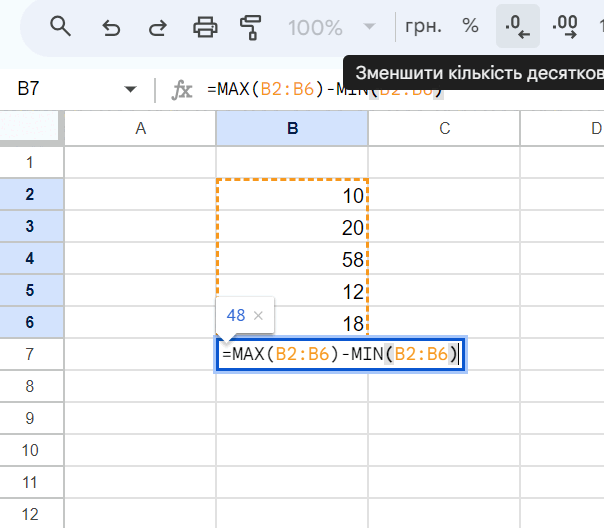Select row 5 header
Screen dimensions: 604x528
pos(32,290)
